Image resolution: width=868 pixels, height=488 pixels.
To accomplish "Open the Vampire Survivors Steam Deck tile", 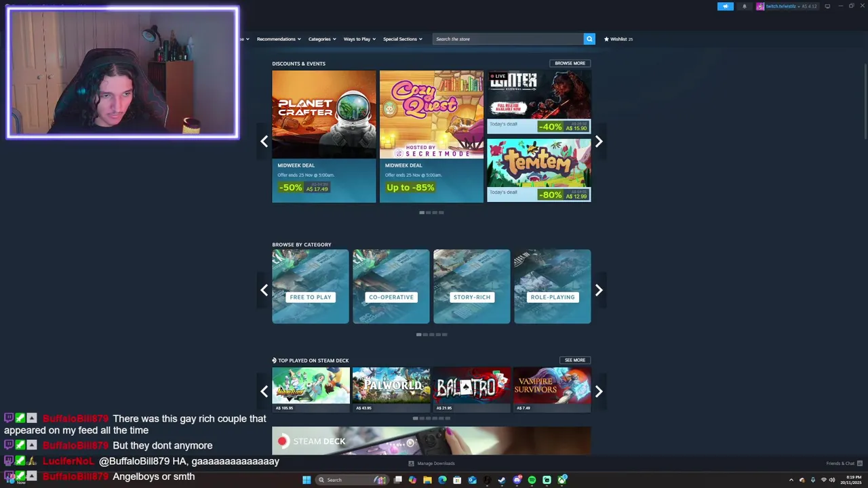I will 553,390.
